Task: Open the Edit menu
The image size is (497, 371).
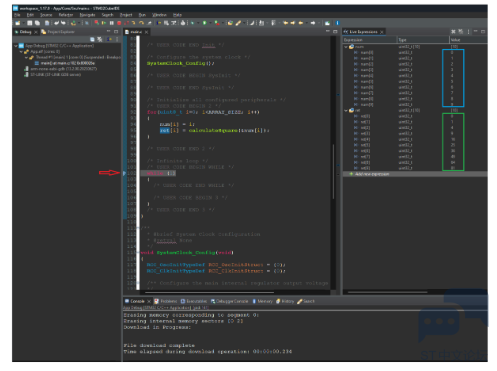Action: point(30,15)
